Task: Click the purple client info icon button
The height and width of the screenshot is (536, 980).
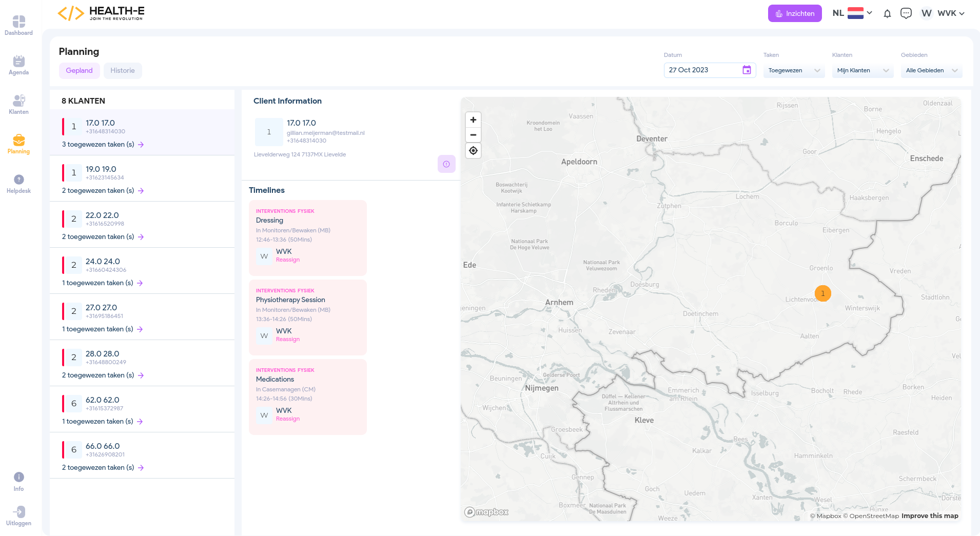Action: [446, 164]
